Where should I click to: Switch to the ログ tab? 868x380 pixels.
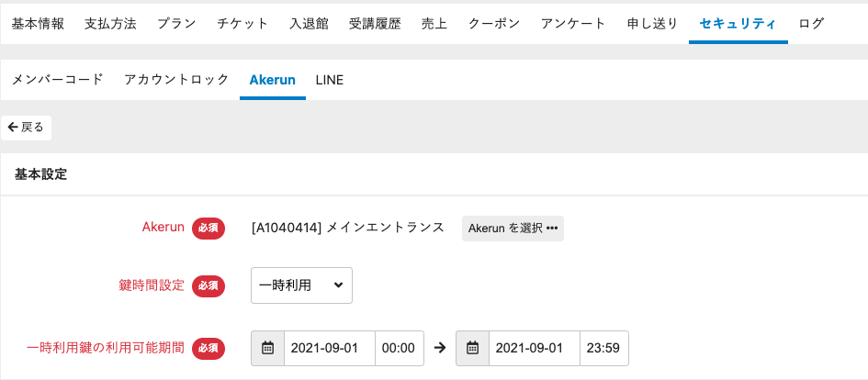pyautogui.click(x=811, y=23)
